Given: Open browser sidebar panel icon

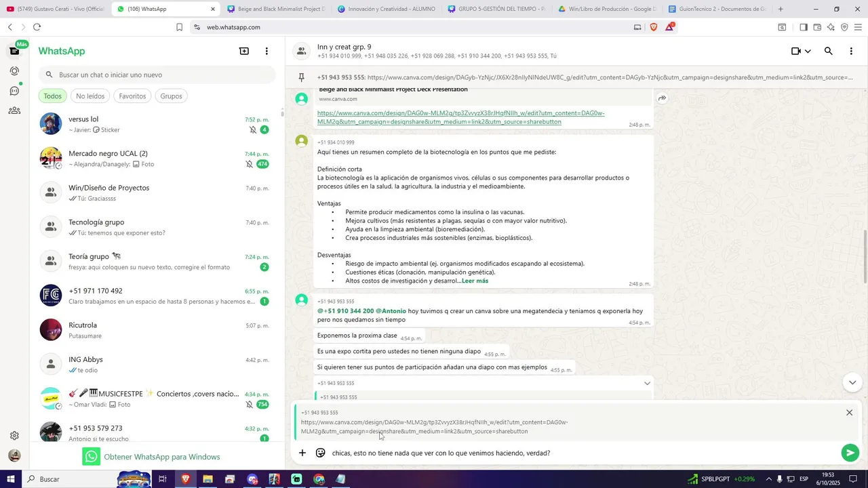Looking at the screenshot, I should 804,27.
